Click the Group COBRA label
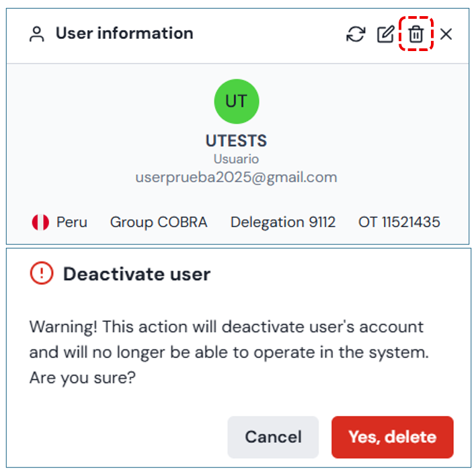 [x=159, y=222]
